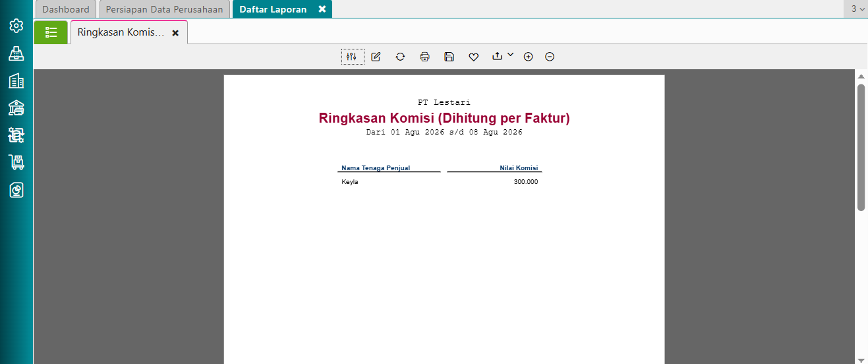Click the scrollbar down arrow
868x364 pixels.
tap(861, 359)
